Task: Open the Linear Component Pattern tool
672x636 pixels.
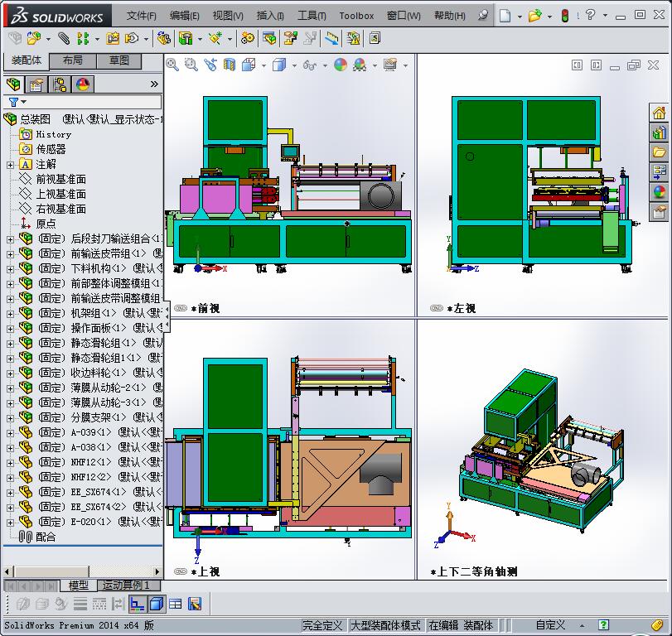Action: (x=83, y=39)
